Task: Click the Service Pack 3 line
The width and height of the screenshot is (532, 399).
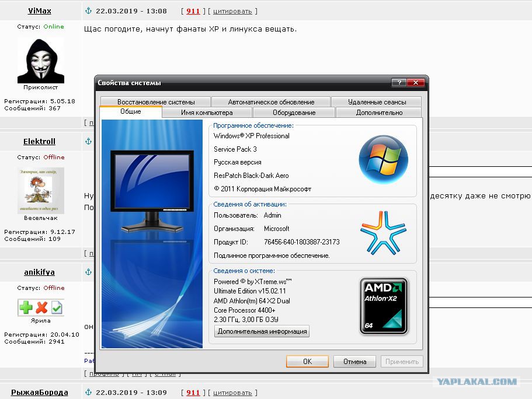Action: tap(235, 149)
